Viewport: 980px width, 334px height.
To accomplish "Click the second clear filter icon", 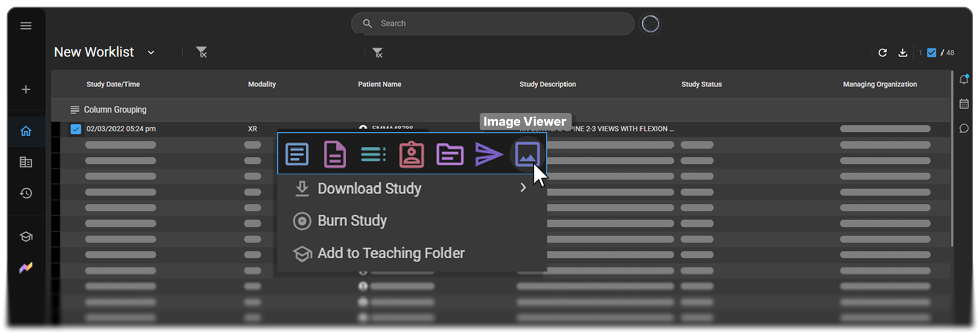I will pyautogui.click(x=378, y=53).
